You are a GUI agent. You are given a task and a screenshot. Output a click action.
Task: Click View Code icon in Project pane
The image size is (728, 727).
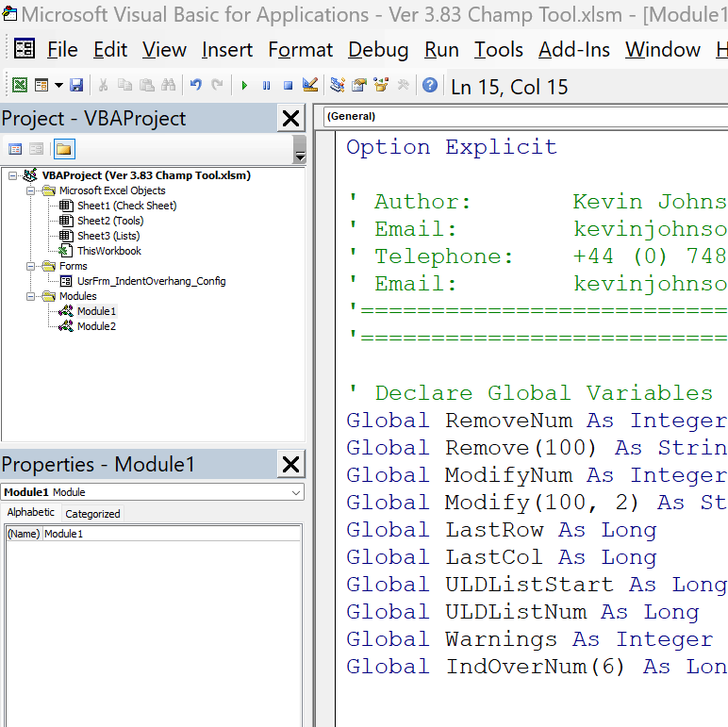(15, 149)
